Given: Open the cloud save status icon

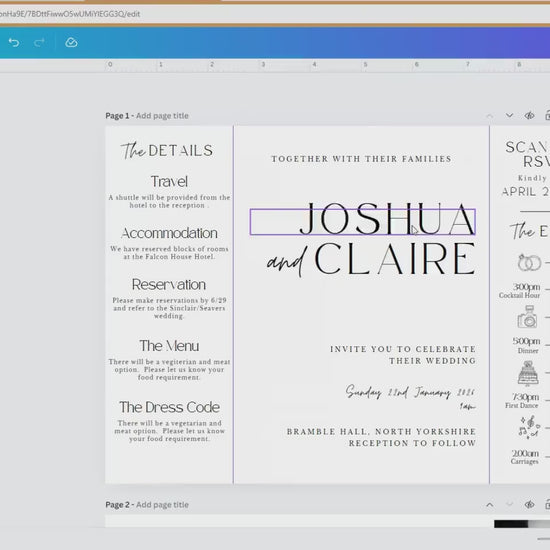Looking at the screenshot, I should coord(71,42).
